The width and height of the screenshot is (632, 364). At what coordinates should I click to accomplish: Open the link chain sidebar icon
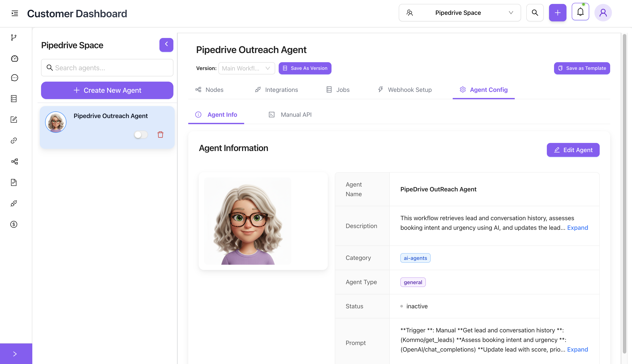click(14, 141)
